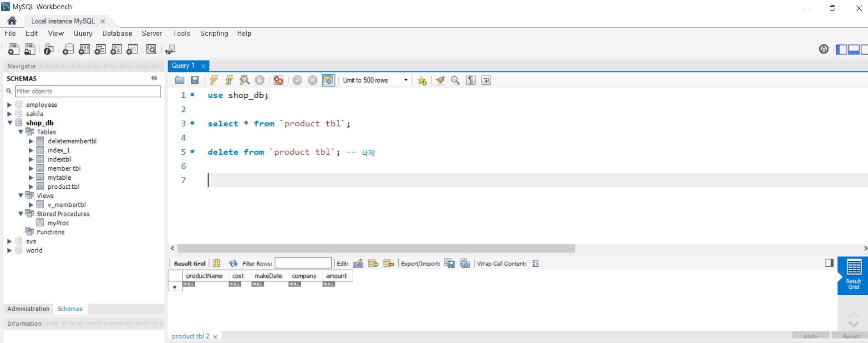This screenshot has height=343, width=868.
Task: Reconnect to DBMS icon
Action: click(171, 49)
